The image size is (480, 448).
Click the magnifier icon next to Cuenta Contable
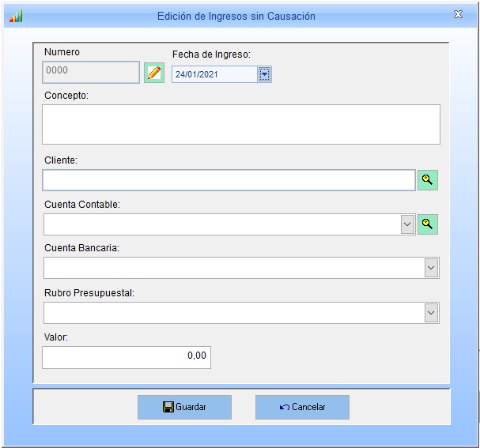pos(427,224)
